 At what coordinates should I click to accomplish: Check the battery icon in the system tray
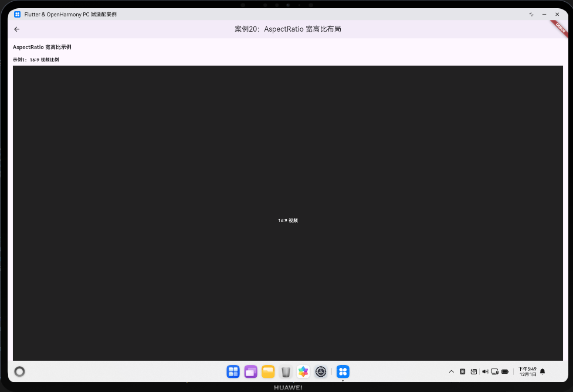(505, 371)
